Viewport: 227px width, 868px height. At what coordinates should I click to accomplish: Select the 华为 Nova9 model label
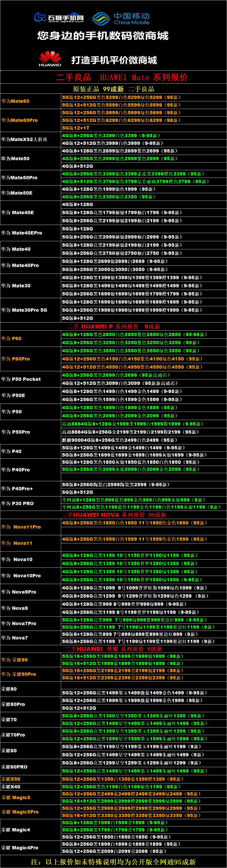[x=15, y=608]
